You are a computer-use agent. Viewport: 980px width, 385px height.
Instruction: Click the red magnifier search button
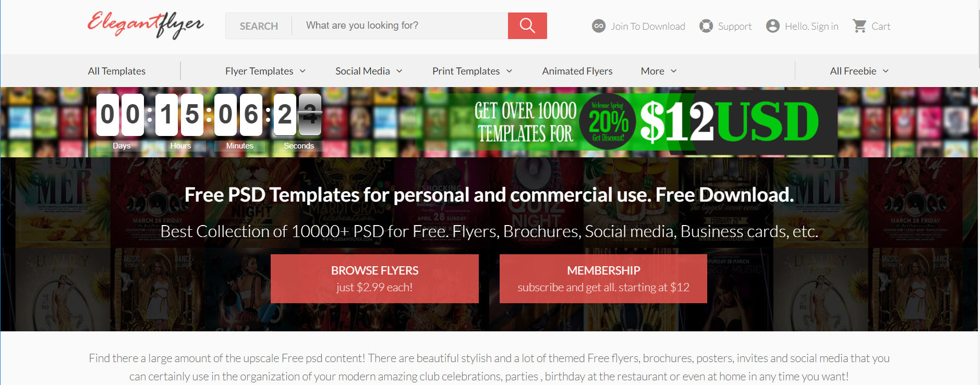(527, 26)
